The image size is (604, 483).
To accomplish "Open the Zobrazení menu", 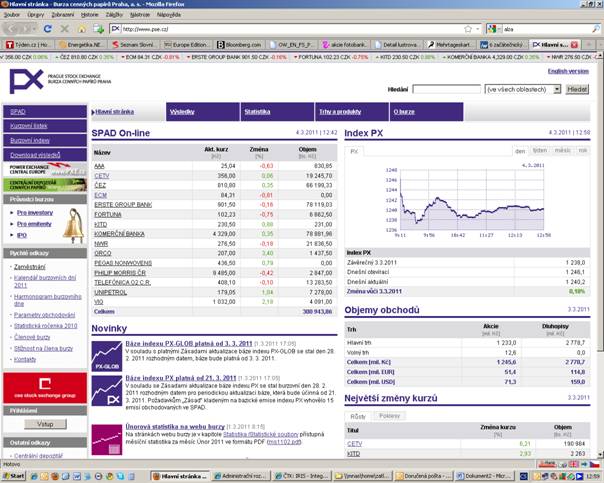I will 62,15.
